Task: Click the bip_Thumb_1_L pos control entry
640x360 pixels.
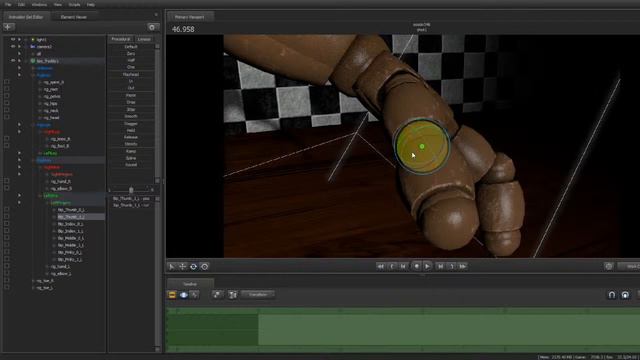Action: [131, 198]
